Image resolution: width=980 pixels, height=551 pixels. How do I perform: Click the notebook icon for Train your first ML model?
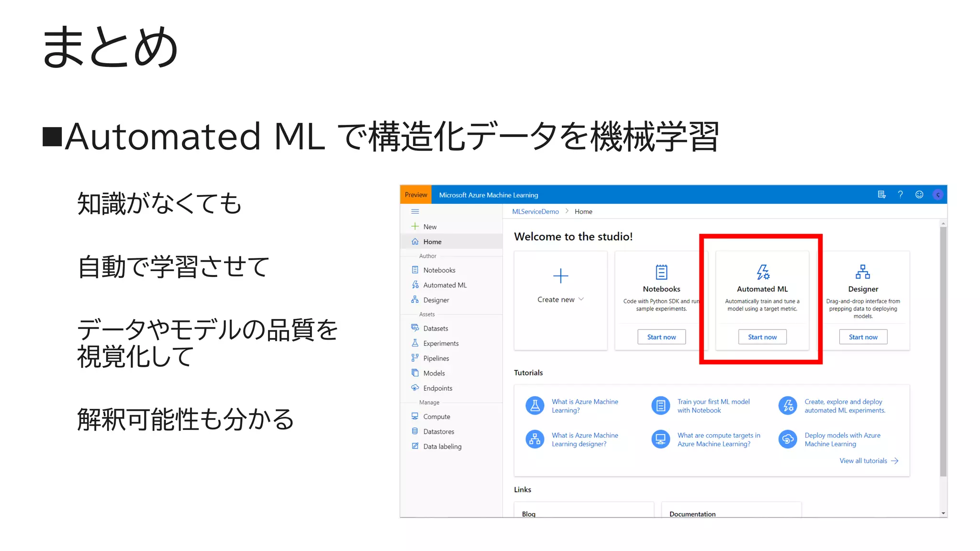[x=661, y=406]
